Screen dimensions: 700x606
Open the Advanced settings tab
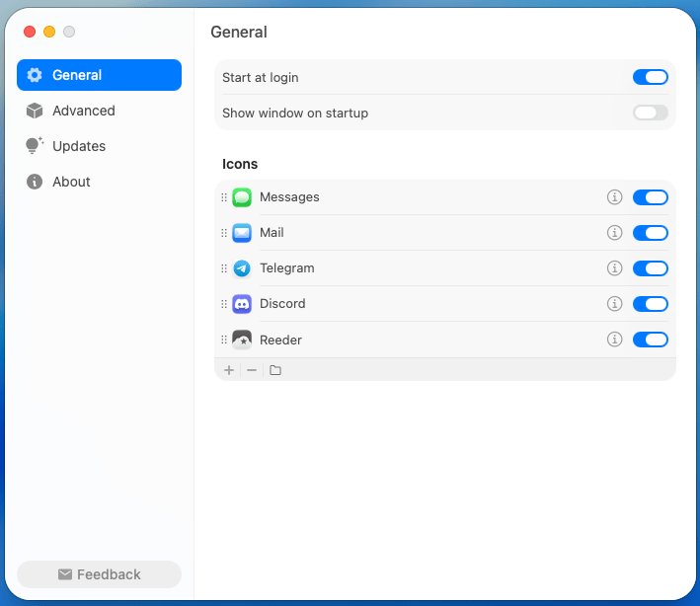[84, 111]
